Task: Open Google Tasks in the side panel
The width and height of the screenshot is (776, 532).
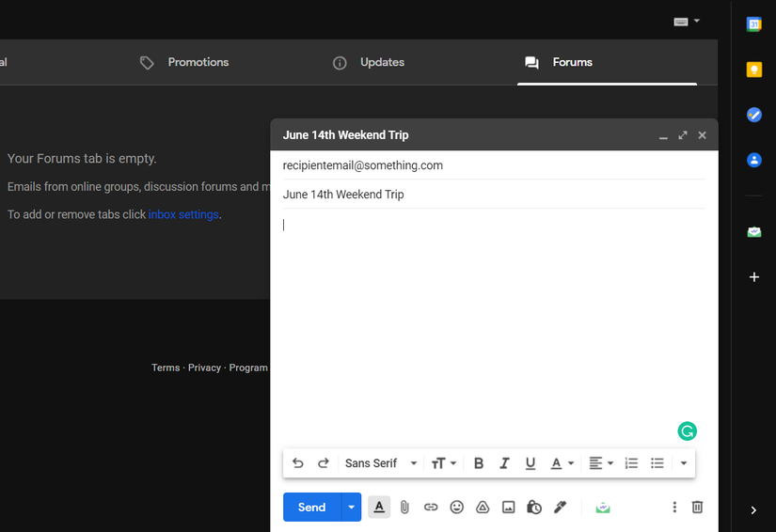Action: click(753, 116)
